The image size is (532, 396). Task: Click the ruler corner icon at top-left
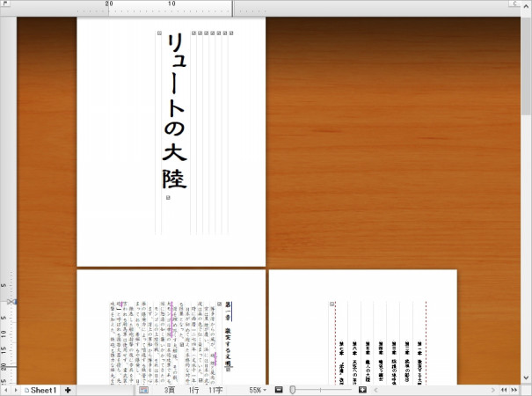click(4, 4)
